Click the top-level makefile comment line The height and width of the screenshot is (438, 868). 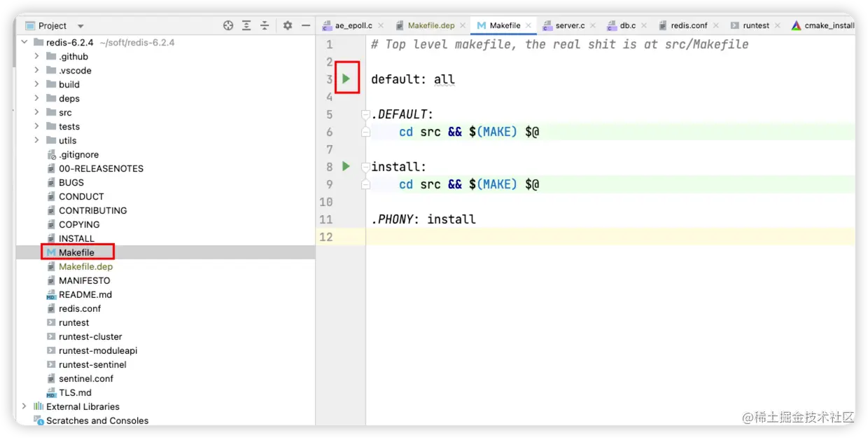560,44
